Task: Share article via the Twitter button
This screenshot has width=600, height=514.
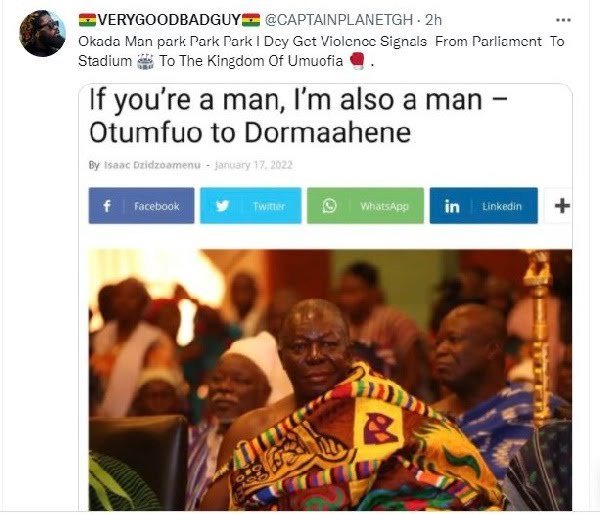Action: [x=251, y=206]
